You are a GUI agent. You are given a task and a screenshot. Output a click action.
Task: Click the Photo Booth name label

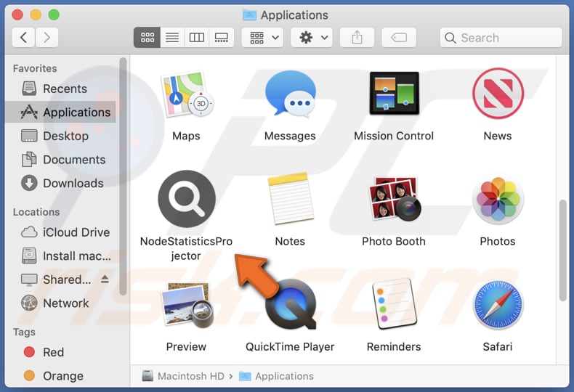click(394, 241)
